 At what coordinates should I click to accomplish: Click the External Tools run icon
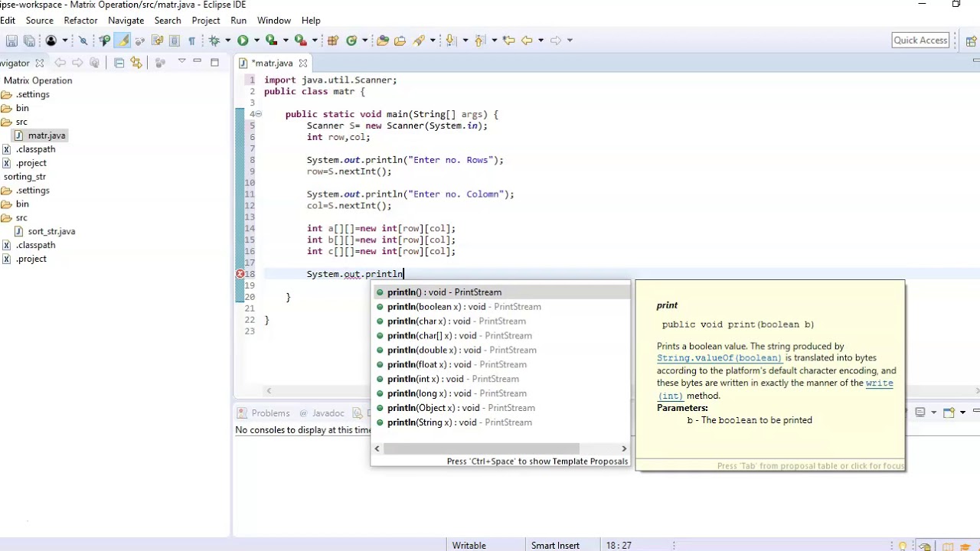point(300,41)
